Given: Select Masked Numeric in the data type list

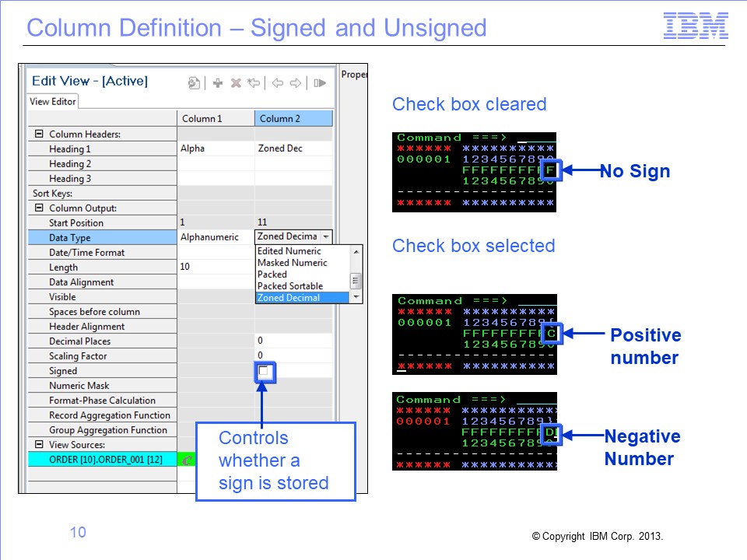Looking at the screenshot, I should click(303, 263).
